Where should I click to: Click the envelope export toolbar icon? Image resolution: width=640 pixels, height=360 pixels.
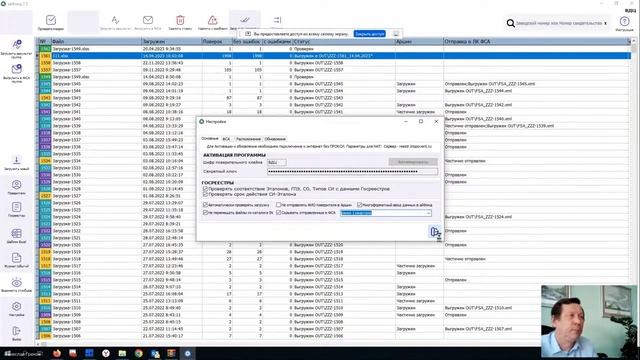tap(148, 20)
